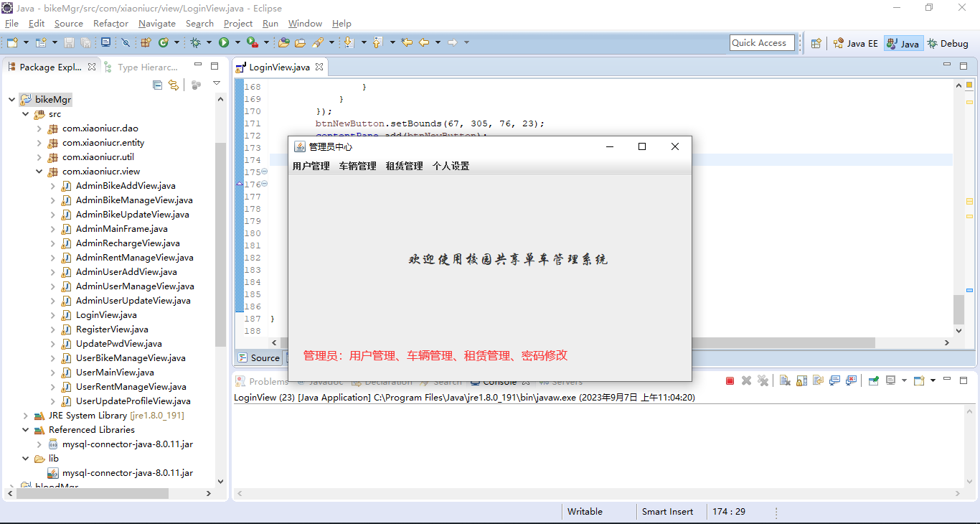Select the Source tab below editor
Screen dimensions: 980x524
click(x=259, y=358)
